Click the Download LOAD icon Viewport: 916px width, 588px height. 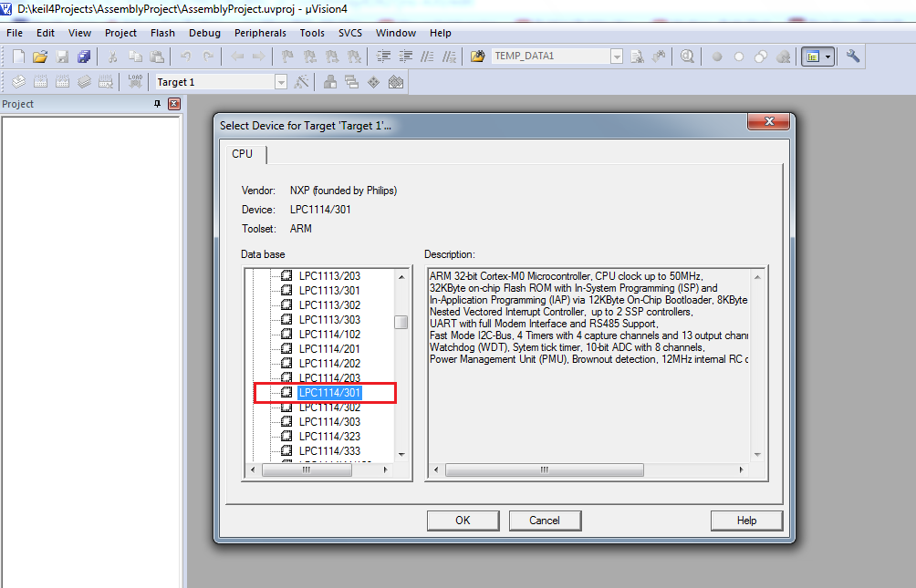(x=135, y=82)
